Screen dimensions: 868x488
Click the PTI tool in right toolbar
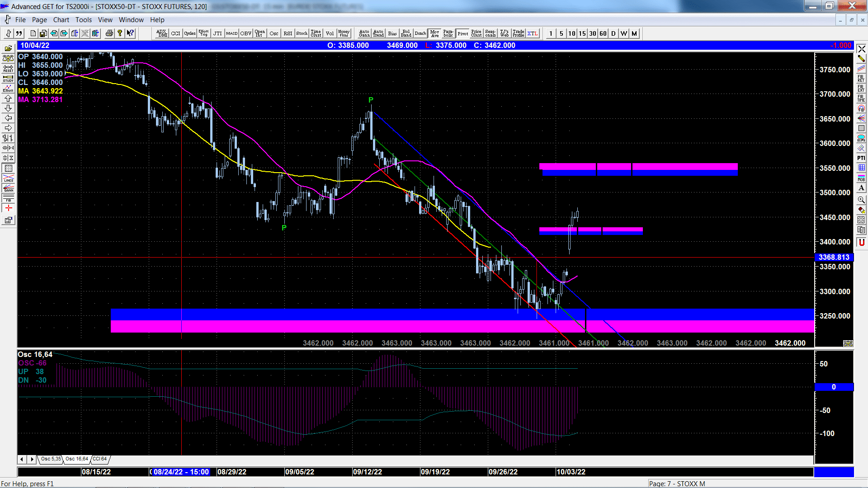click(861, 158)
